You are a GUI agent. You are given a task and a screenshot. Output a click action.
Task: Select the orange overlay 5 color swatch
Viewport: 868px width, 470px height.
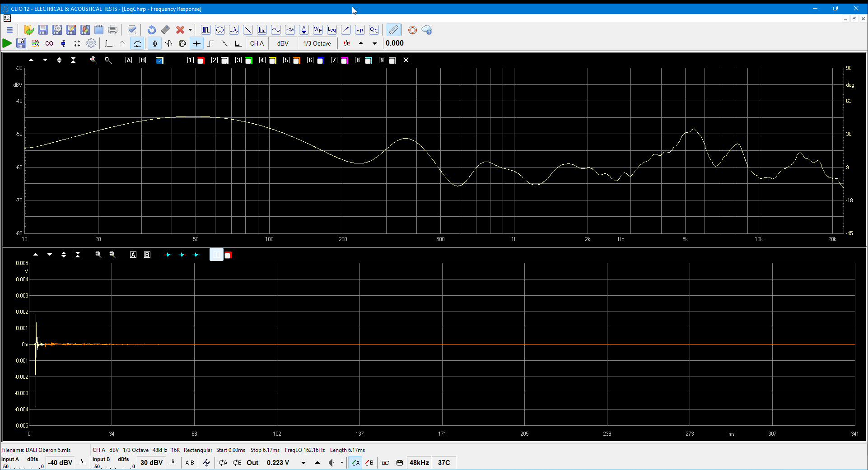(297, 60)
